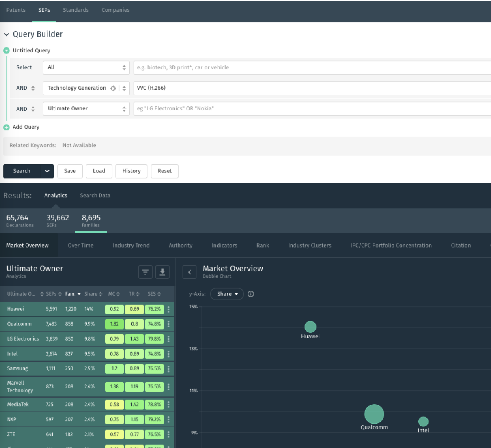This screenshot has width=491, height=448.
Task: Click the large Qualcomm bubble in chart
Action: point(374,414)
